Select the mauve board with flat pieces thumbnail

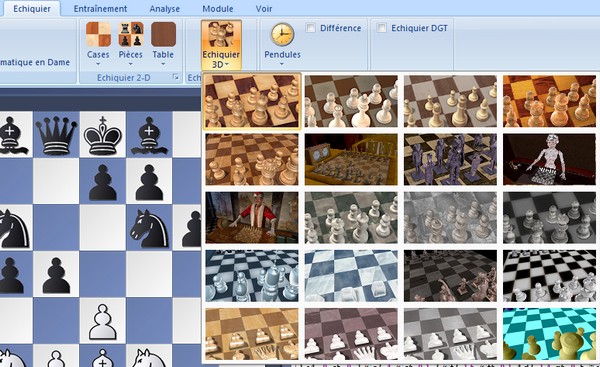click(351, 334)
